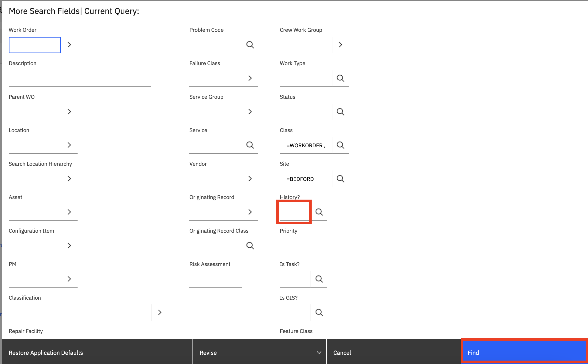Click the Site search icon

point(341,179)
